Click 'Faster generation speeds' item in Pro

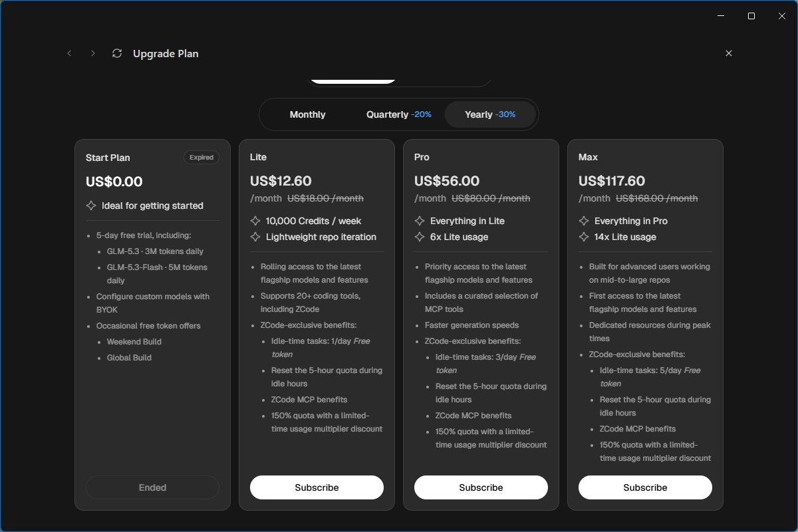[x=471, y=325]
